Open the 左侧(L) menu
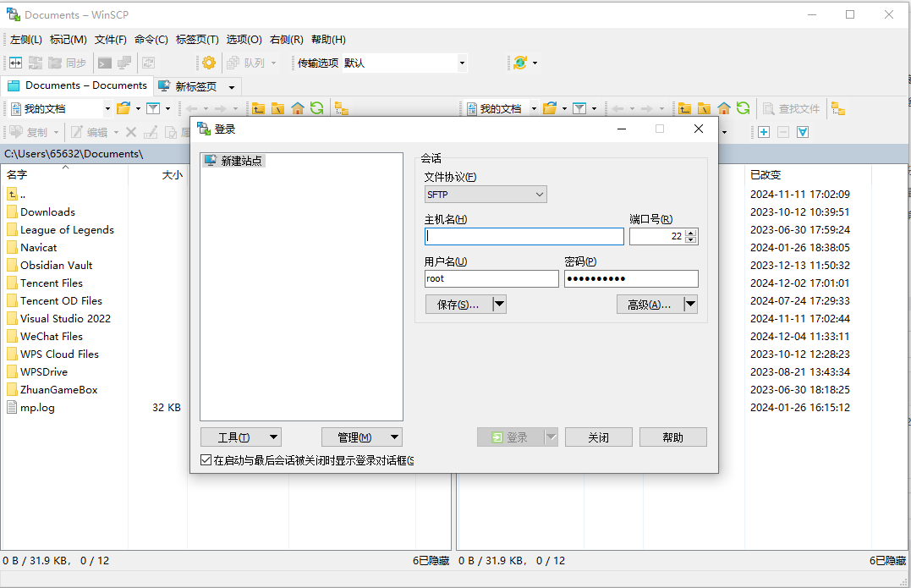The width and height of the screenshot is (911, 588). coord(26,40)
